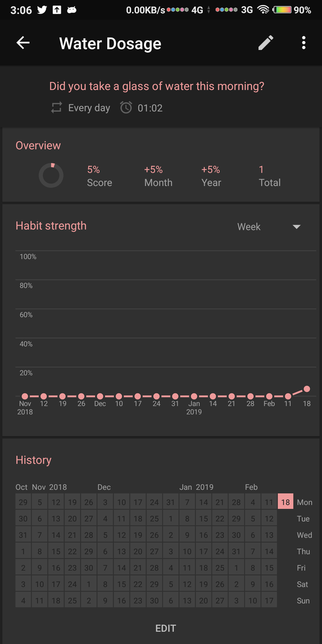Toggle the Feb 11 Monday history cell
The image size is (322, 644).
pyautogui.click(x=269, y=502)
